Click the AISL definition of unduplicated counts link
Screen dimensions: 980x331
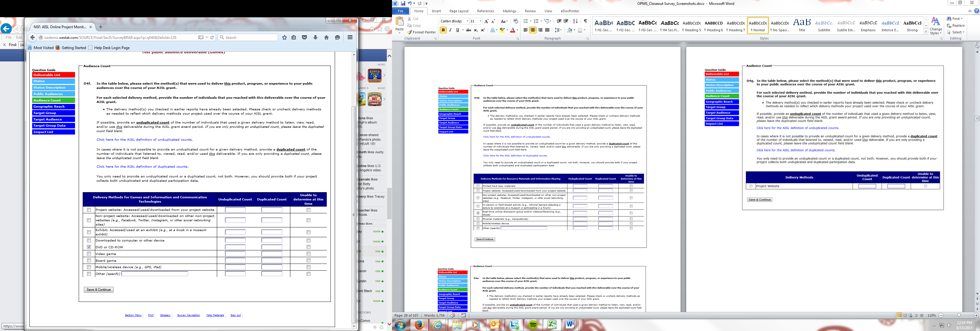[x=144, y=139]
